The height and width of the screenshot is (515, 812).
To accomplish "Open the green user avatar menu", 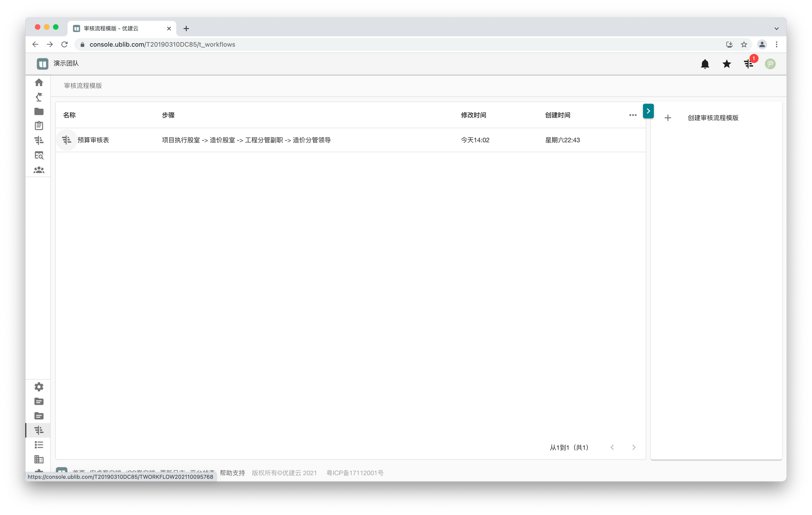I will pyautogui.click(x=770, y=64).
